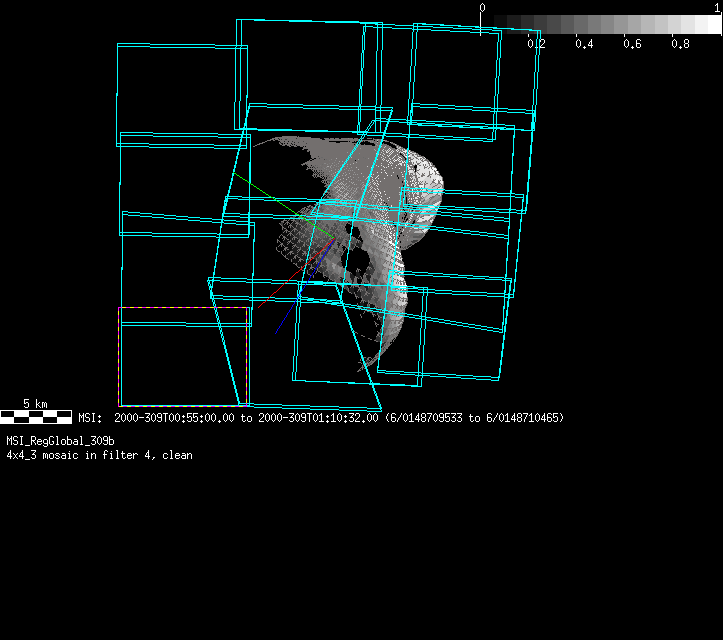Click the 0.8 colorbar tick label
Screen dimensions: 723x640
[680, 44]
